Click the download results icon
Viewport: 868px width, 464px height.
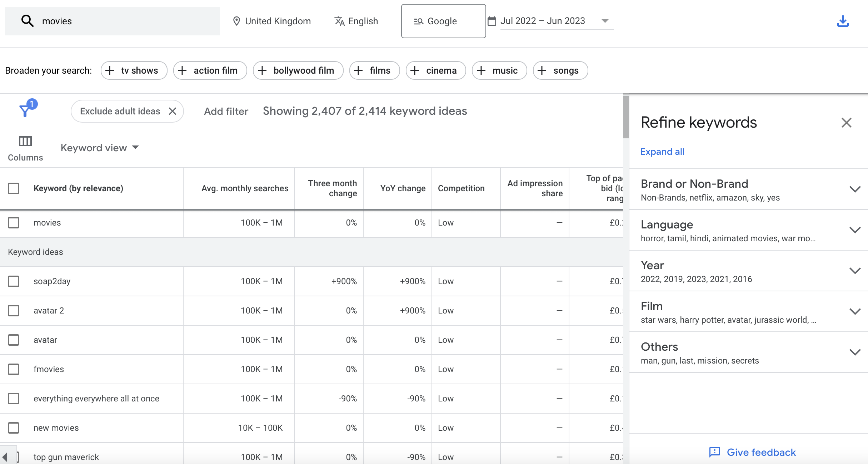(843, 21)
